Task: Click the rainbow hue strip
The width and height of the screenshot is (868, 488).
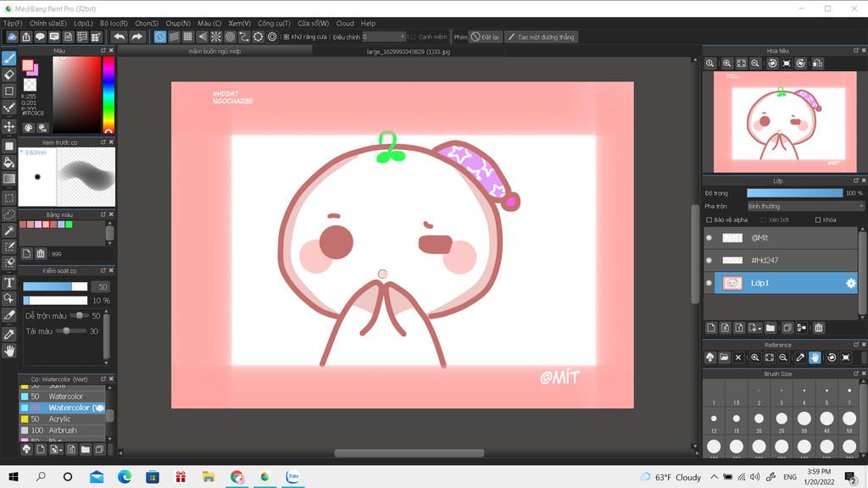Action: coord(108,95)
